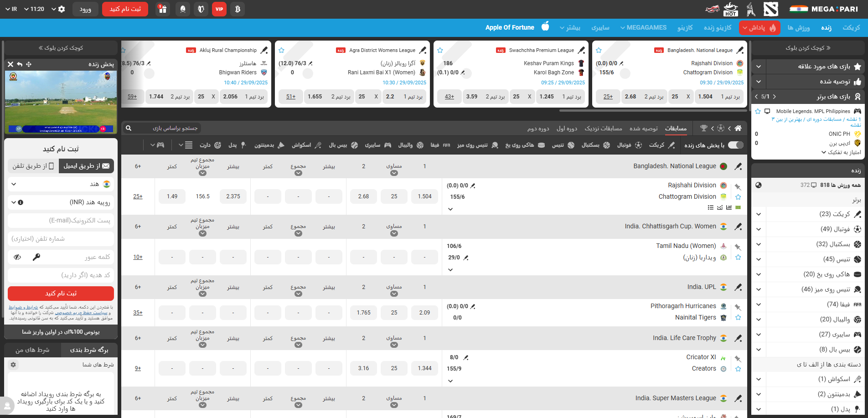Expand the cricket category in sidebar
The image size is (868, 418).
coord(759,214)
